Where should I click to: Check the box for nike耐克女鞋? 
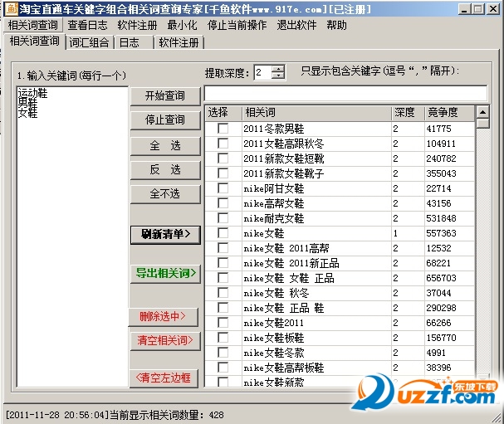[223, 218]
